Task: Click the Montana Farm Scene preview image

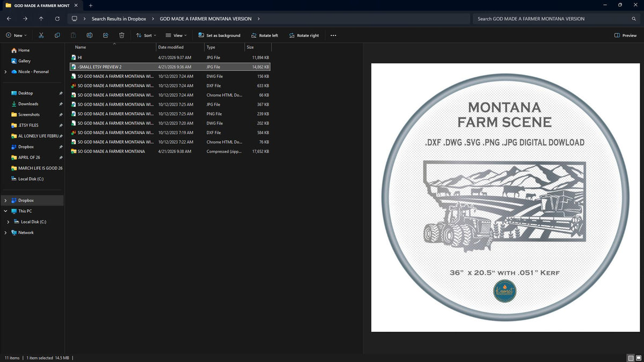Action: tap(504, 197)
